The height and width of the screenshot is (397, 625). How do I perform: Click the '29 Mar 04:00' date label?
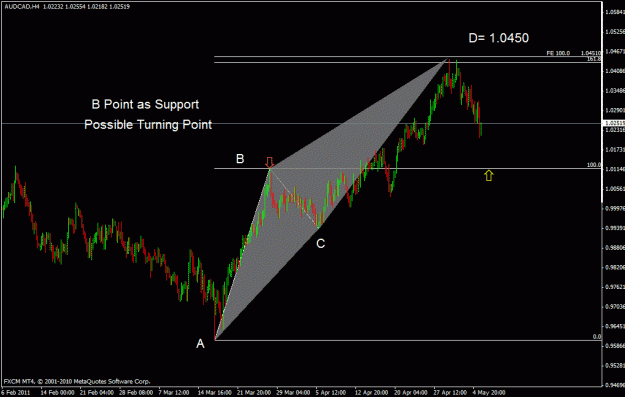pyautogui.click(x=293, y=393)
